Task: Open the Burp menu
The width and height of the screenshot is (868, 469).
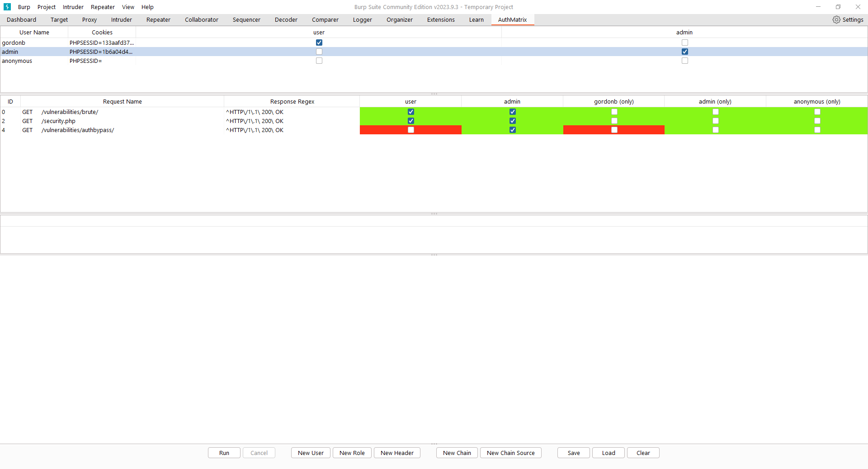Action: click(x=24, y=7)
